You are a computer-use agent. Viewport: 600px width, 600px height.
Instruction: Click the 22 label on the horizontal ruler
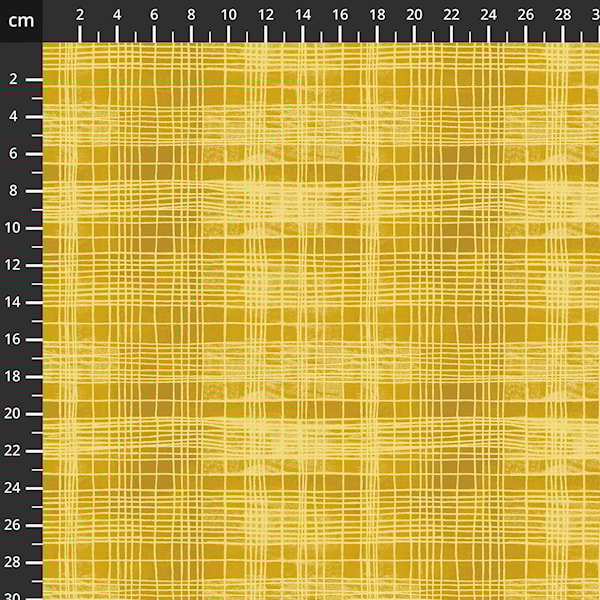click(x=451, y=15)
